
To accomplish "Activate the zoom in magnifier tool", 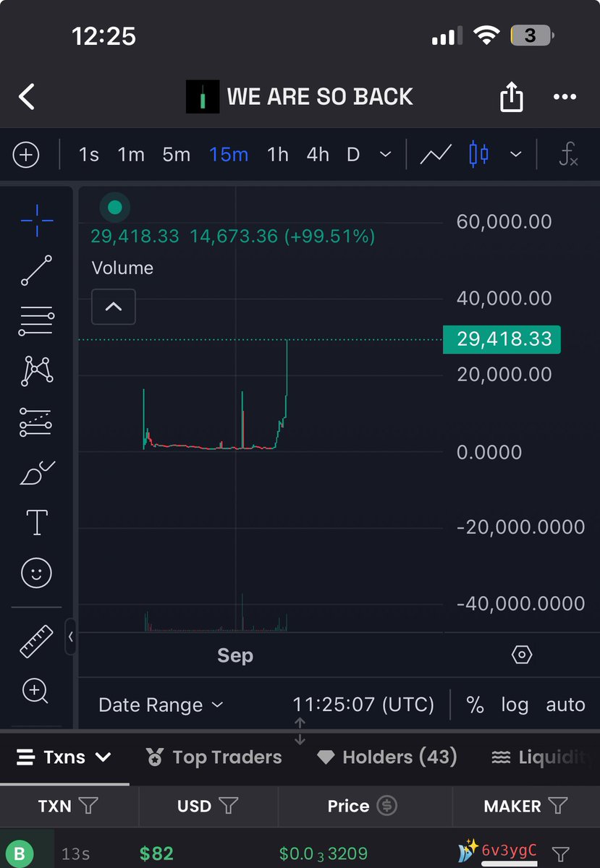I will (x=35, y=692).
